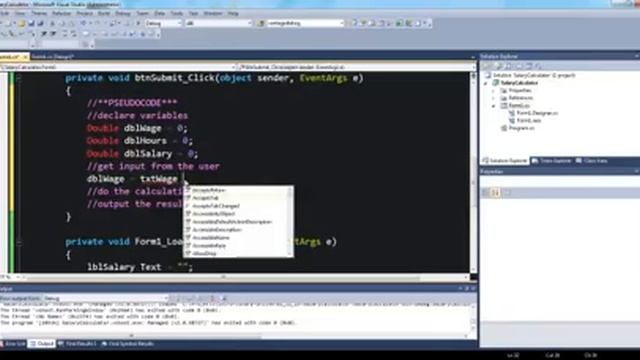The image size is (640, 360).
Task: Open the member dropdown showing btnSubmit_Click
Action: (356, 67)
